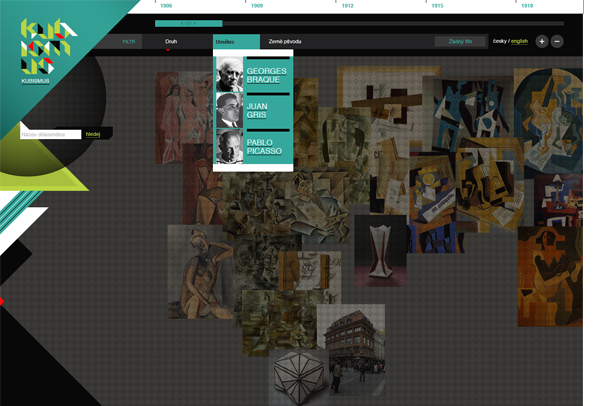Switch language to english
The image size is (606, 406).
point(520,42)
